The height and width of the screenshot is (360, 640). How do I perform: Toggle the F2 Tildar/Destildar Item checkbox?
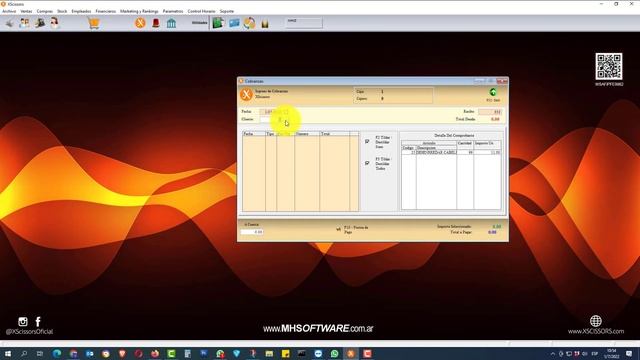click(367, 141)
